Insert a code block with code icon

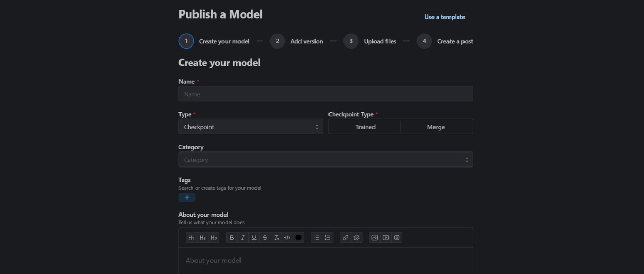pyautogui.click(x=287, y=238)
